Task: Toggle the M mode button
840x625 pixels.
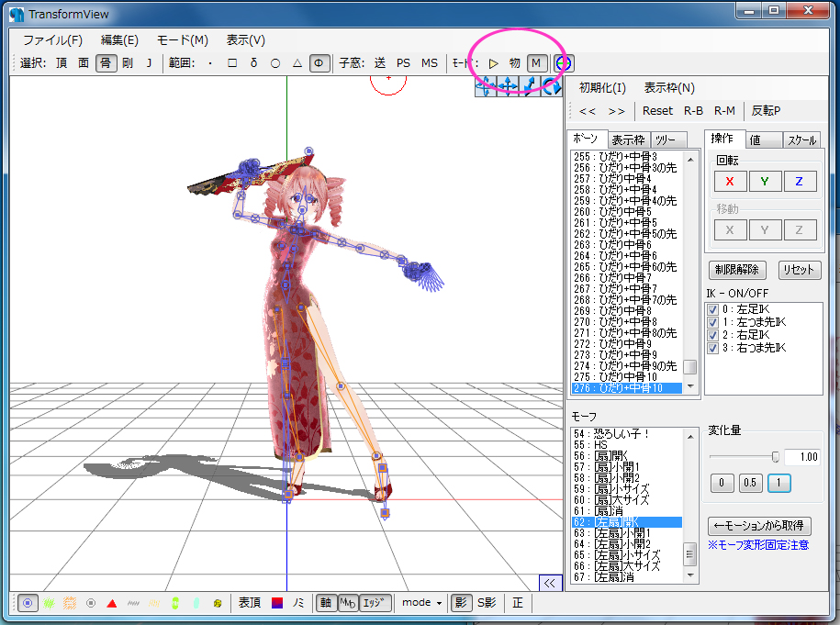Action: click(536, 63)
